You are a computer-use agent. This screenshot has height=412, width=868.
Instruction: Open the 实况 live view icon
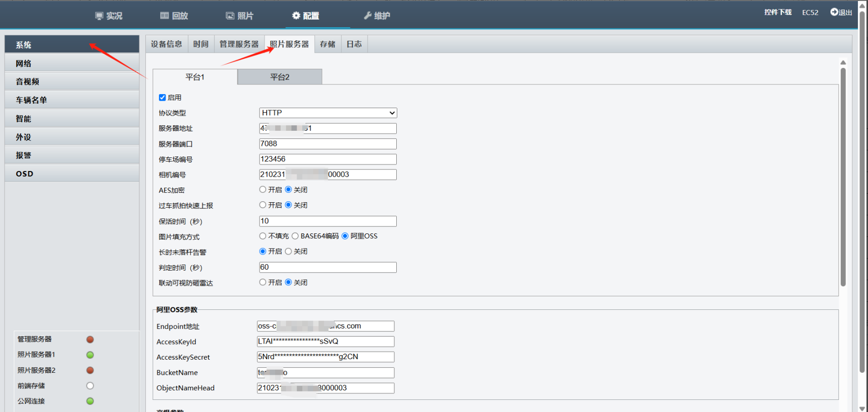[99, 16]
